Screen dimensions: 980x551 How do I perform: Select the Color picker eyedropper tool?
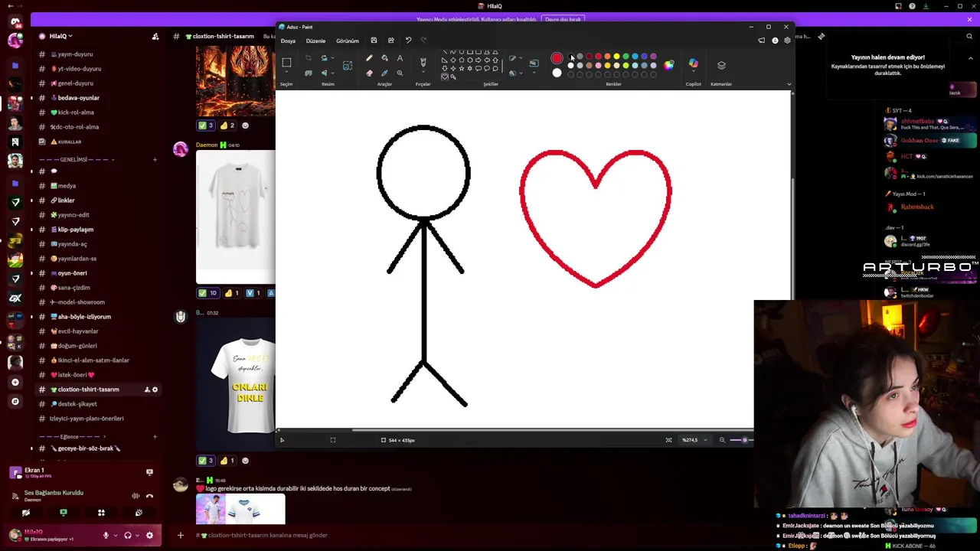coord(384,73)
